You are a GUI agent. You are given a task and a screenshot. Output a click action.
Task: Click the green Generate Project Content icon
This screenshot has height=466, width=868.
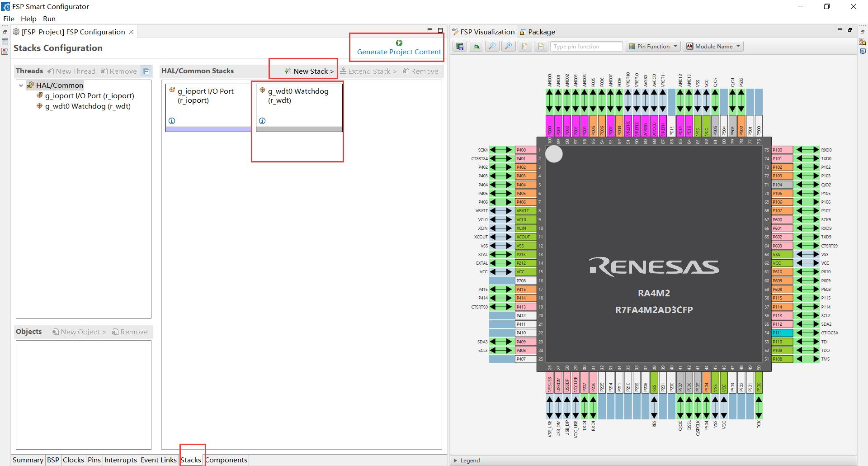[x=399, y=43]
